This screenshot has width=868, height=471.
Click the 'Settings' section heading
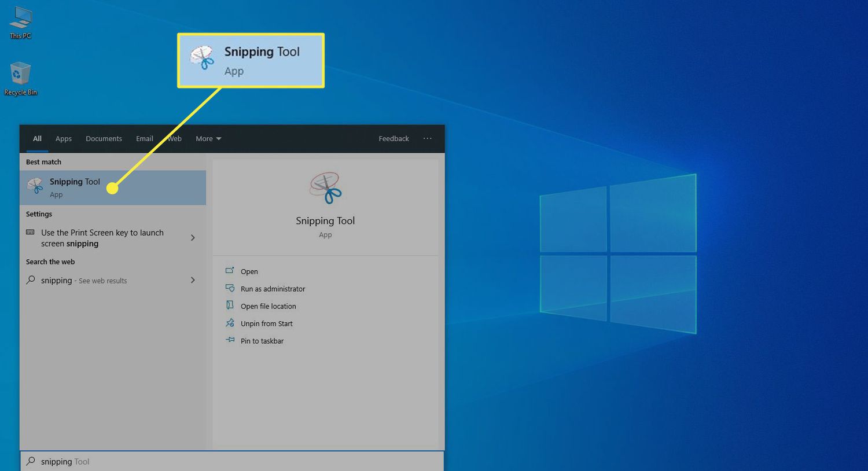tap(39, 214)
